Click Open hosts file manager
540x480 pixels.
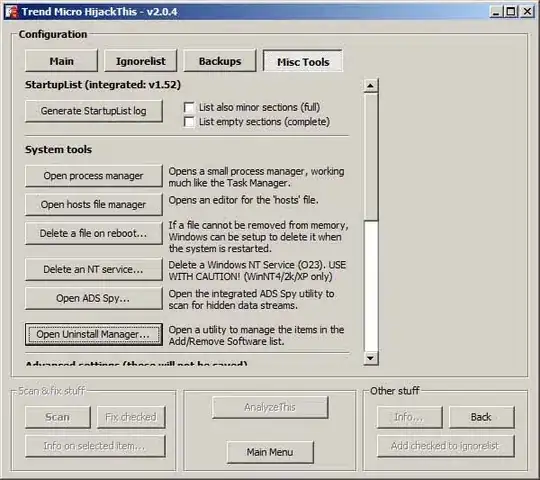[x=94, y=205]
